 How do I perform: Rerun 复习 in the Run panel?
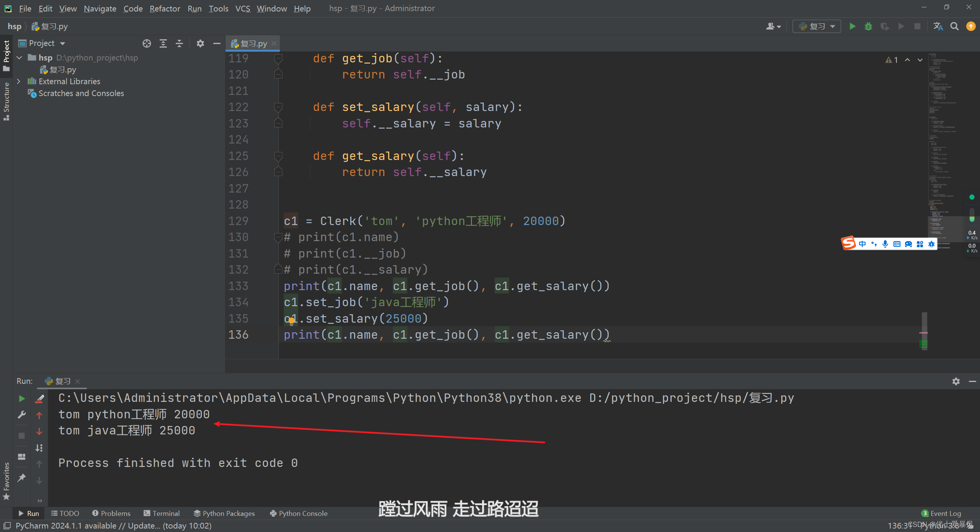tap(22, 399)
